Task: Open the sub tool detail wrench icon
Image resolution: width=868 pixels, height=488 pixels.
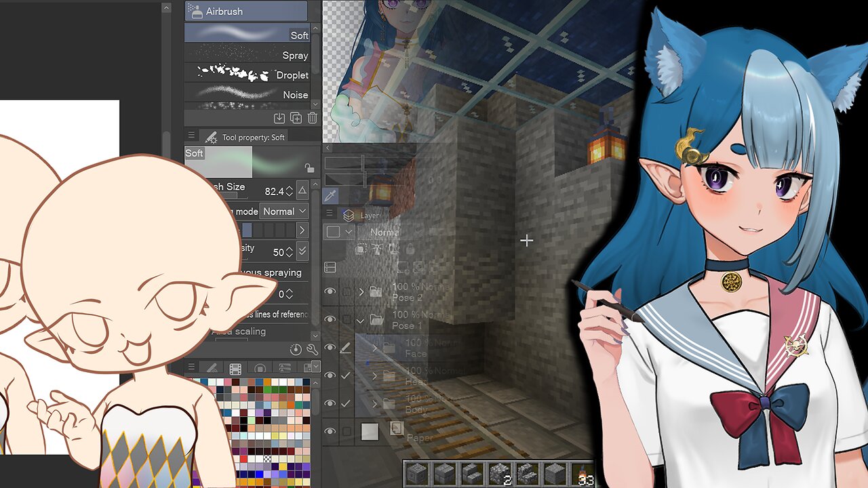Action: [312, 350]
